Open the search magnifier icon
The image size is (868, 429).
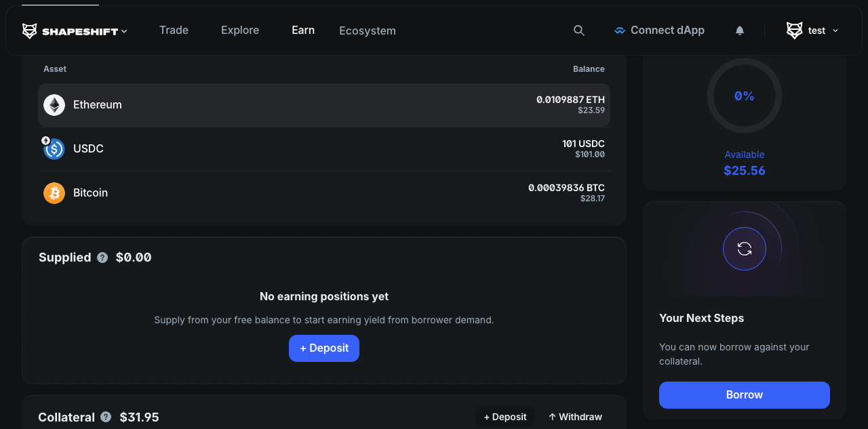578,30
